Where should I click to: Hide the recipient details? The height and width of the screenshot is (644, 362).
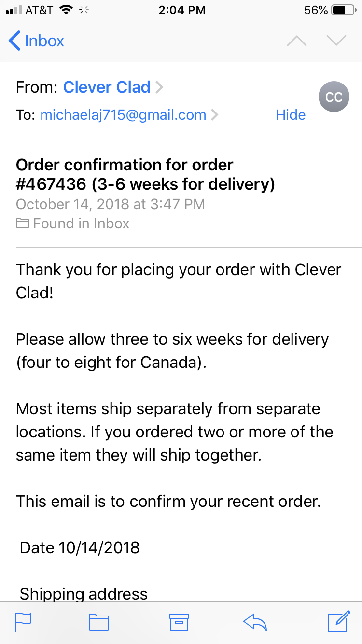[291, 115]
